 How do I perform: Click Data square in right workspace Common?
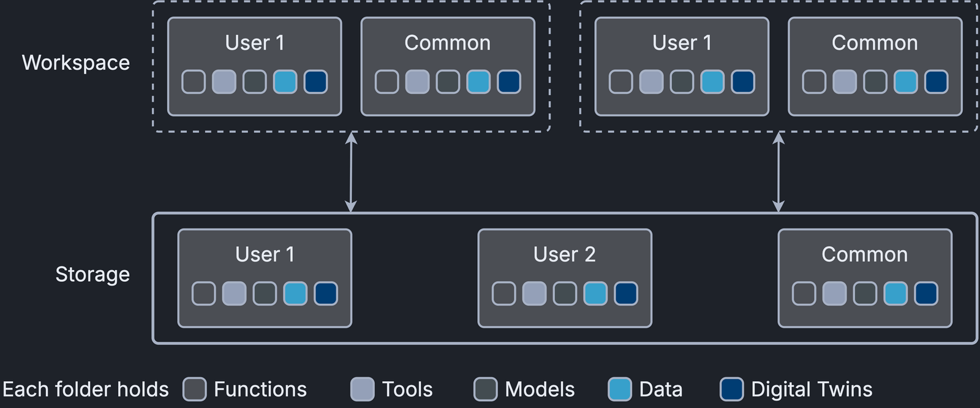[906, 81]
